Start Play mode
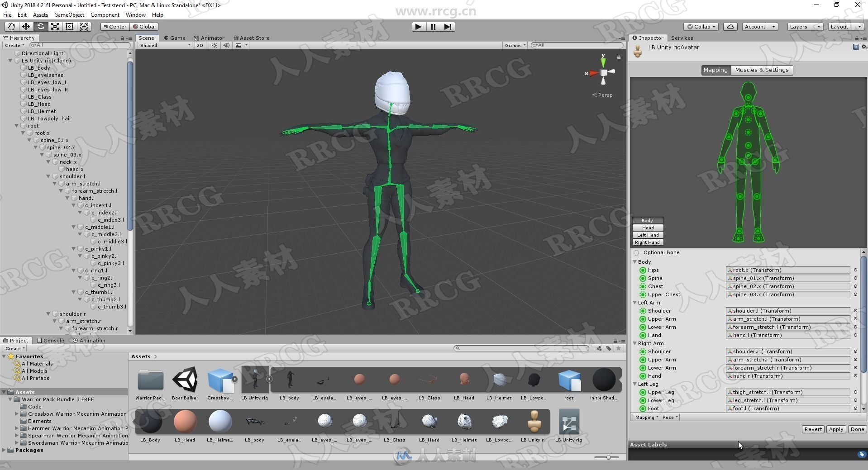 click(x=419, y=27)
